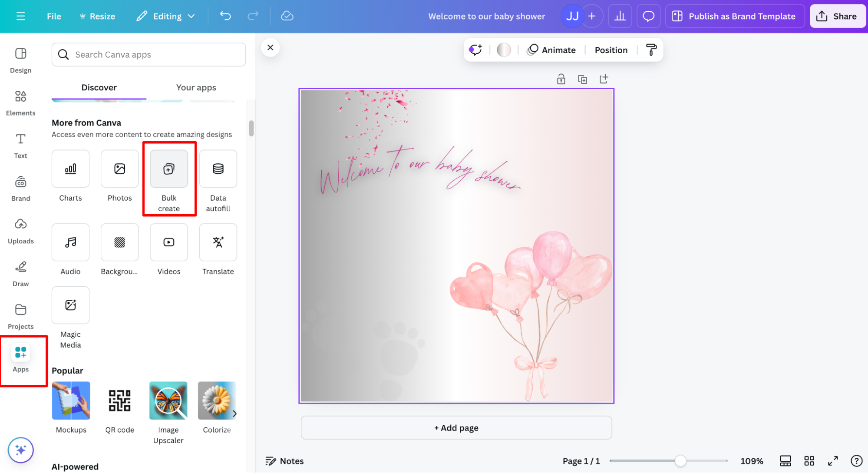Open the insights chart icon
Viewport: 868px width, 473px height.
(x=620, y=16)
